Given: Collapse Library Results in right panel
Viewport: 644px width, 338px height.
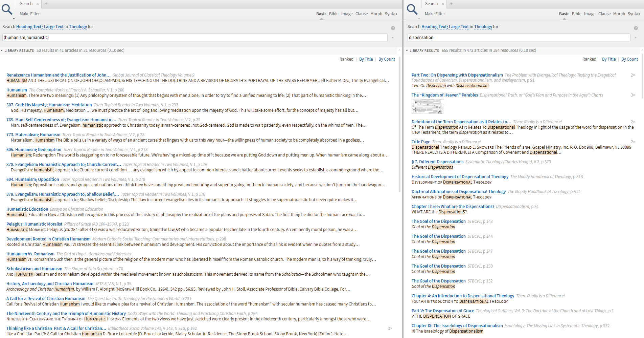Looking at the screenshot, I should 407,50.
